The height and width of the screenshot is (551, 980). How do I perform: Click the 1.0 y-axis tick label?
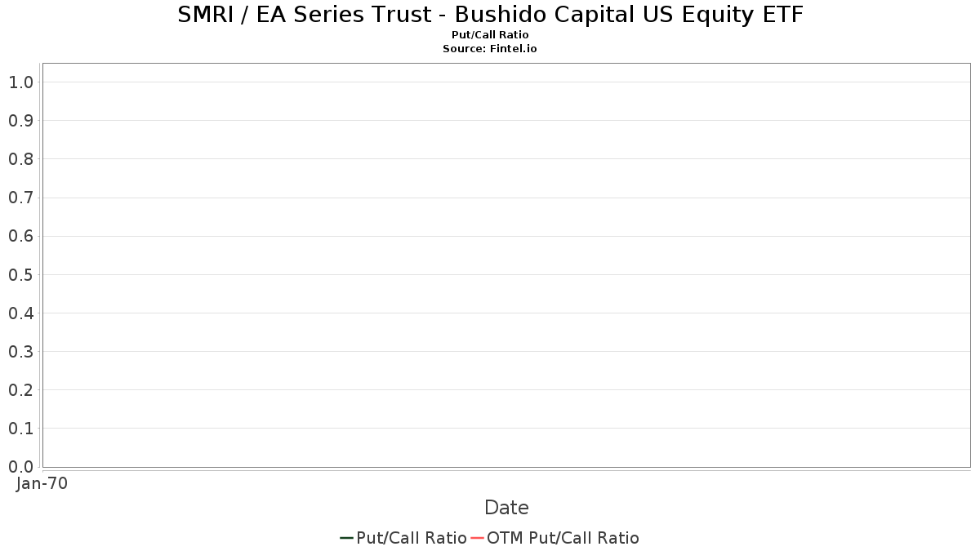click(21, 82)
